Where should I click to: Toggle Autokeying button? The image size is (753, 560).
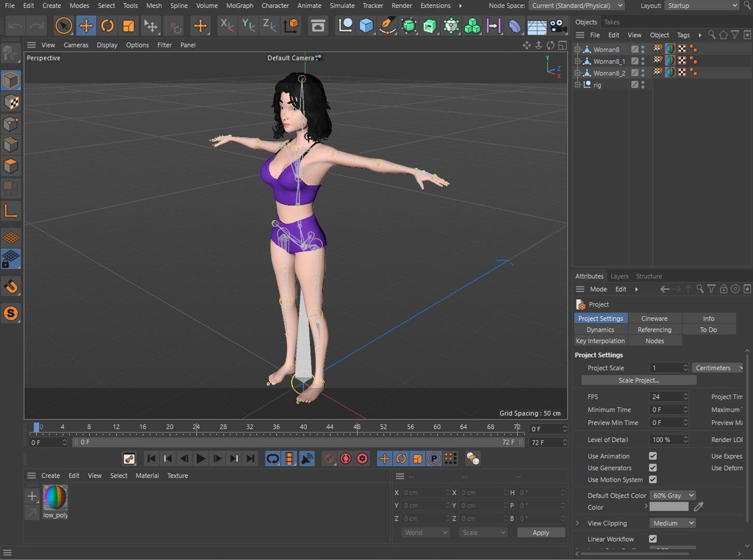(x=346, y=458)
